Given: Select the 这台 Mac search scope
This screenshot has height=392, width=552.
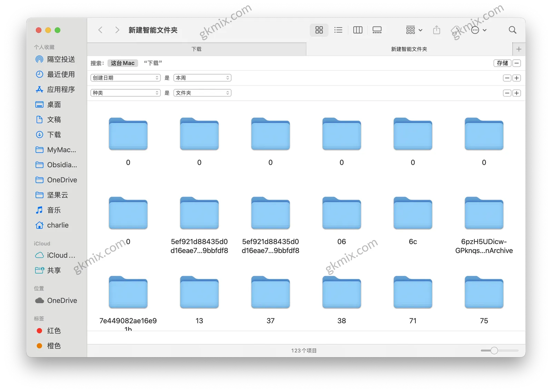Looking at the screenshot, I should coord(122,63).
